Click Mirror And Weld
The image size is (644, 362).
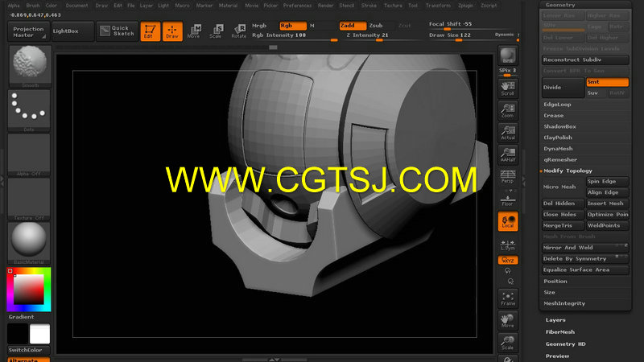click(x=585, y=248)
